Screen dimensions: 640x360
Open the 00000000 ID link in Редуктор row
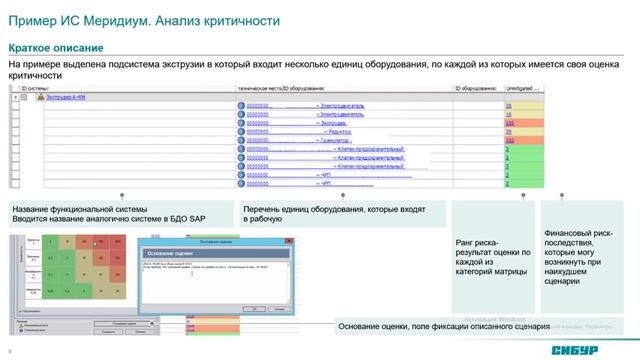tap(258, 131)
